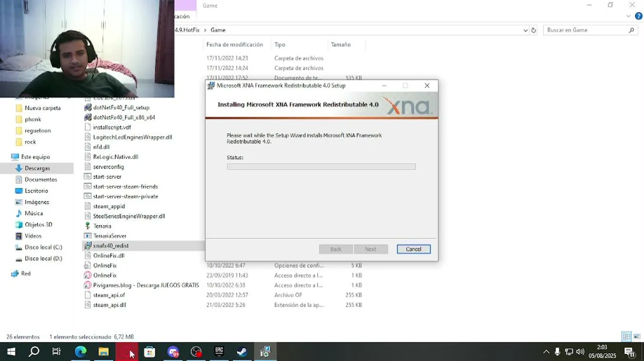Viewport: 644px width, 361px height.
Task: Select the TerrariaServer executable icon
Action: (88, 236)
